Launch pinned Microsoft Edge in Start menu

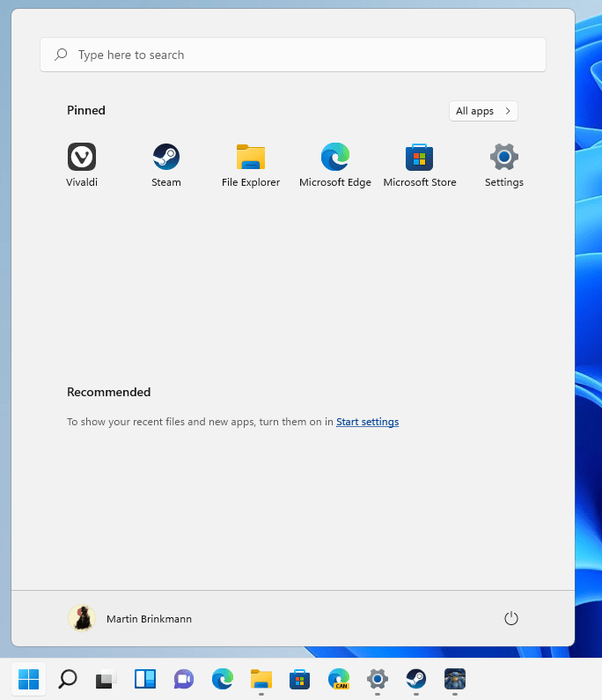[335, 165]
